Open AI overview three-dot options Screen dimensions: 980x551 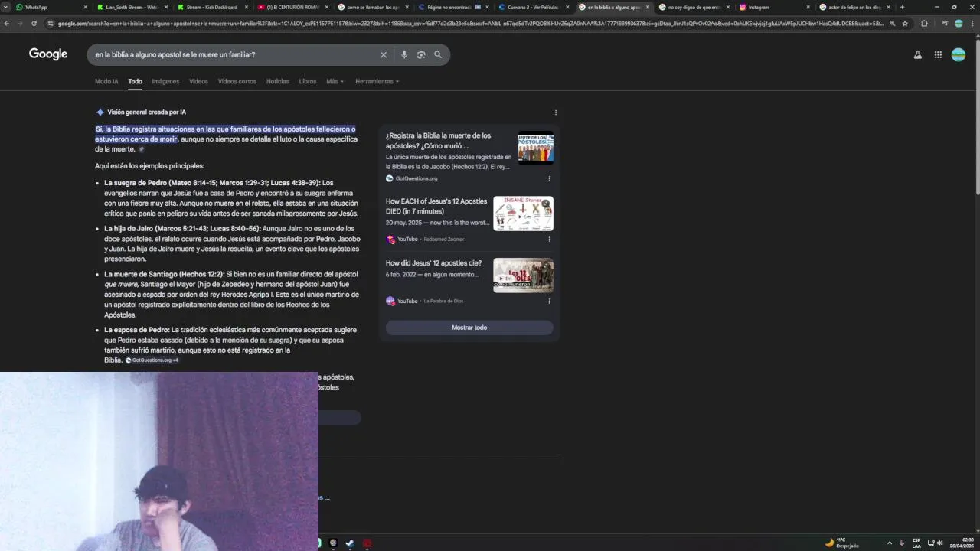[556, 112]
